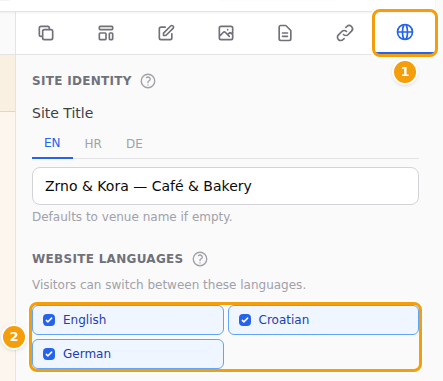
Task: Click the 'Site Title' label
Action: coord(63,113)
